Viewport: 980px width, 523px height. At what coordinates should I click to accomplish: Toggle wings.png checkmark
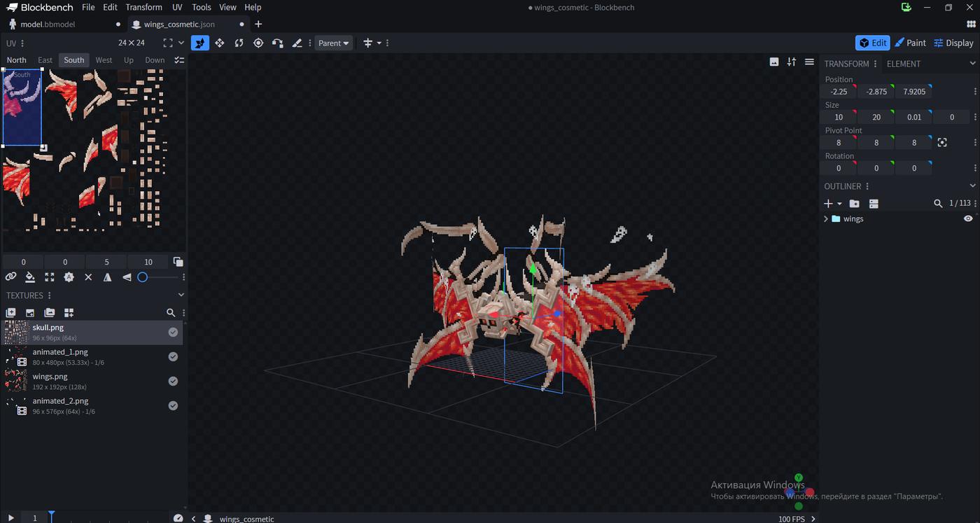click(173, 382)
